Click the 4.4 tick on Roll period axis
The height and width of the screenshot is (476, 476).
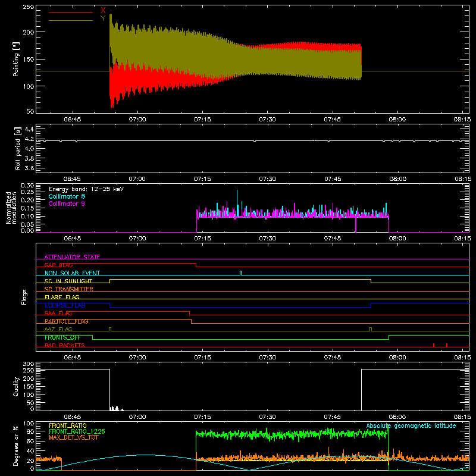click(x=29, y=129)
